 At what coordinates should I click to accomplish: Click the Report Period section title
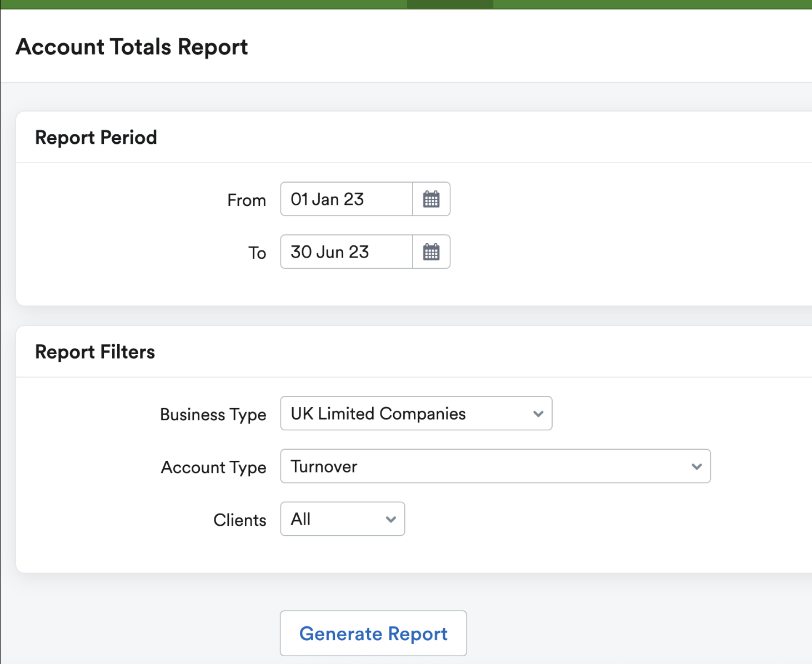pos(96,137)
